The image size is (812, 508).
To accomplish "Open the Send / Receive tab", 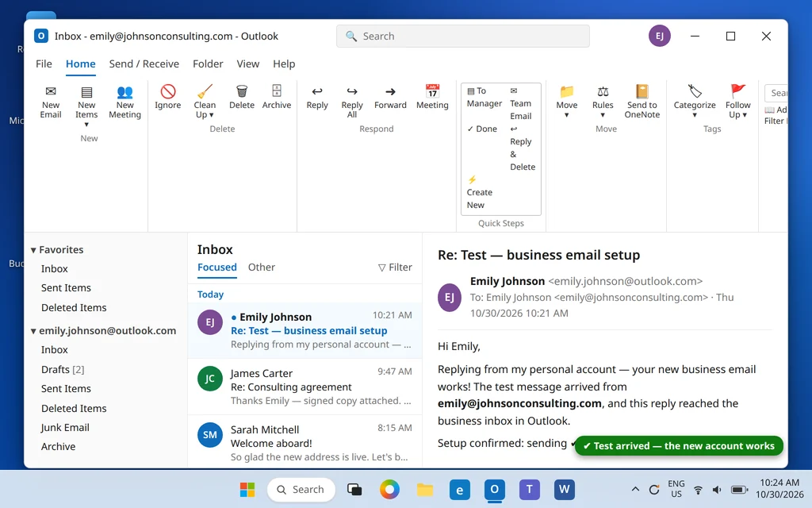I will click(x=144, y=63).
